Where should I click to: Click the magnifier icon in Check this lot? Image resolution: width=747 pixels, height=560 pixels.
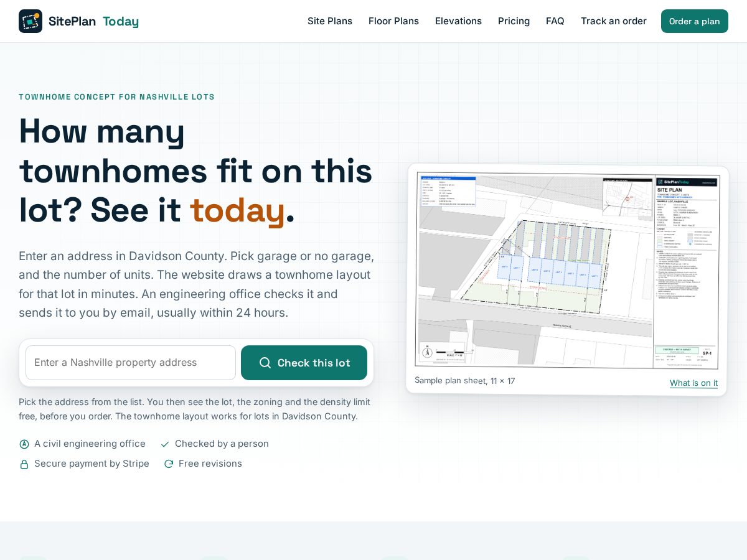tap(265, 363)
